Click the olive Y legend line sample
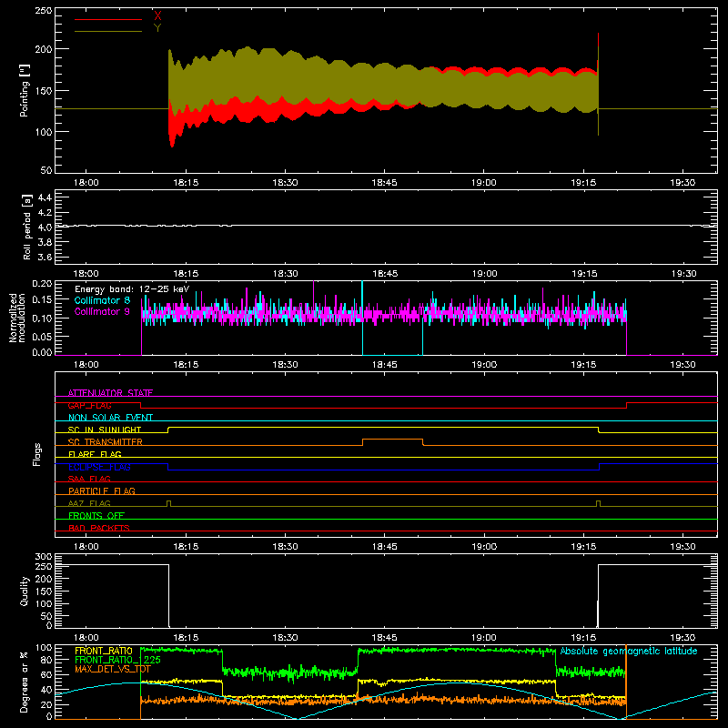The height and width of the screenshot is (728, 728). (x=107, y=32)
